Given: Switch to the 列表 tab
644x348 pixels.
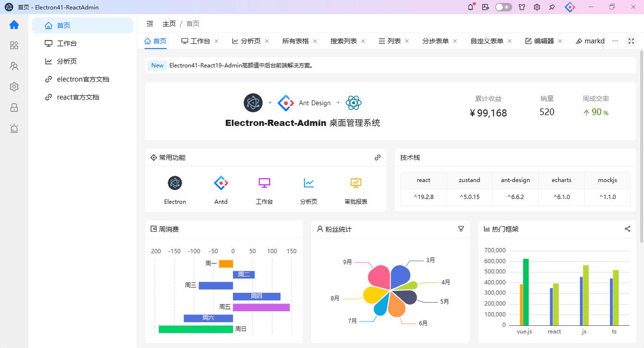Looking at the screenshot, I should pos(390,41).
